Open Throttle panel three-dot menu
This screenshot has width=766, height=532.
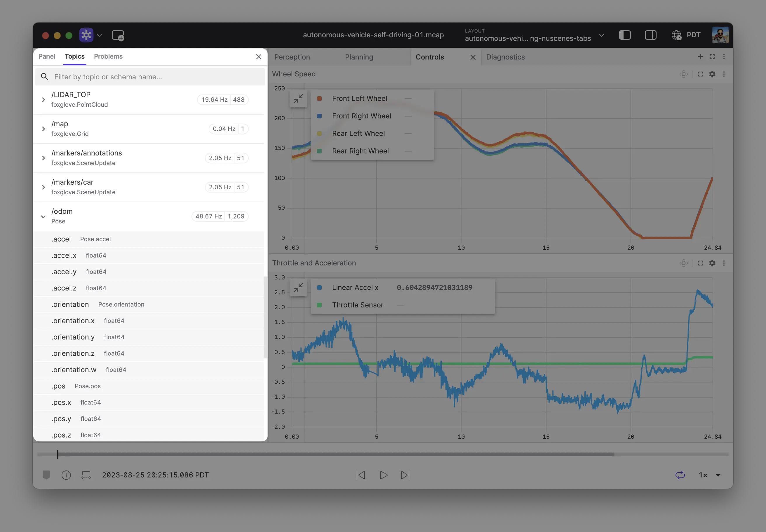click(724, 263)
